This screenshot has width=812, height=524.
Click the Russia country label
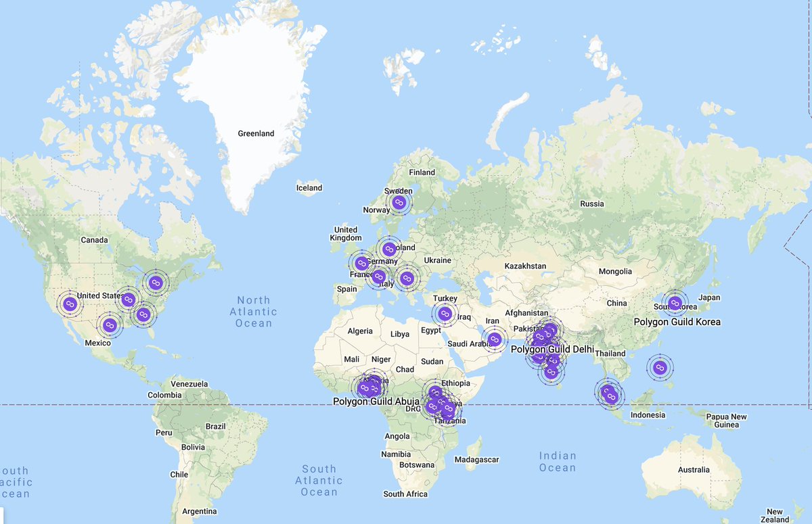tap(592, 204)
